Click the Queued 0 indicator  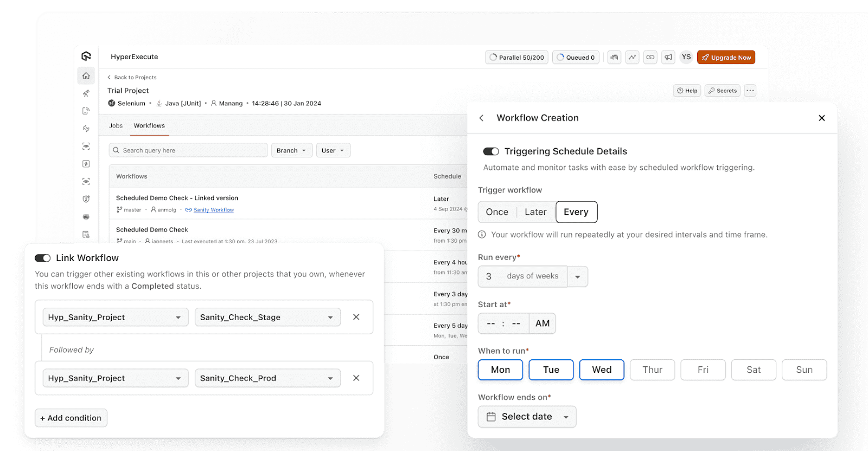tap(576, 57)
